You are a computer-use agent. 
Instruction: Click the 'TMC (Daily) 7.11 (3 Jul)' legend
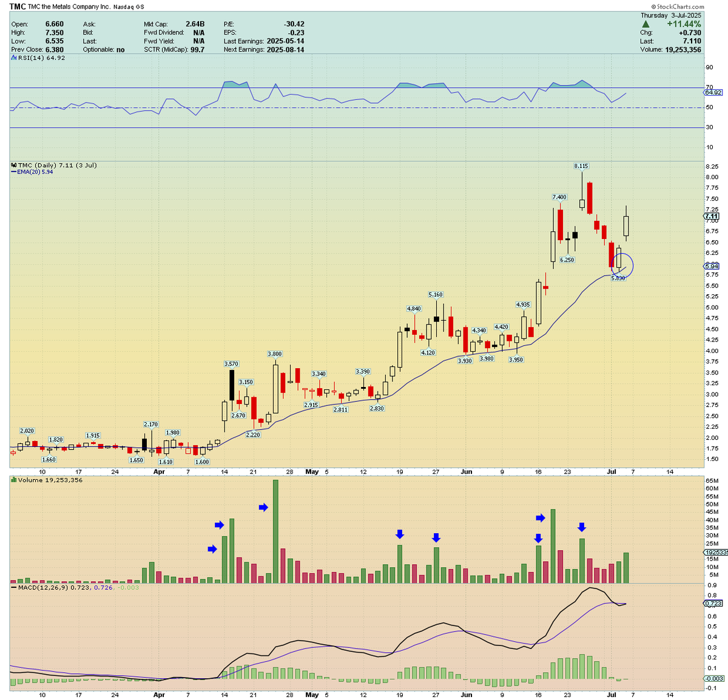[x=58, y=166]
